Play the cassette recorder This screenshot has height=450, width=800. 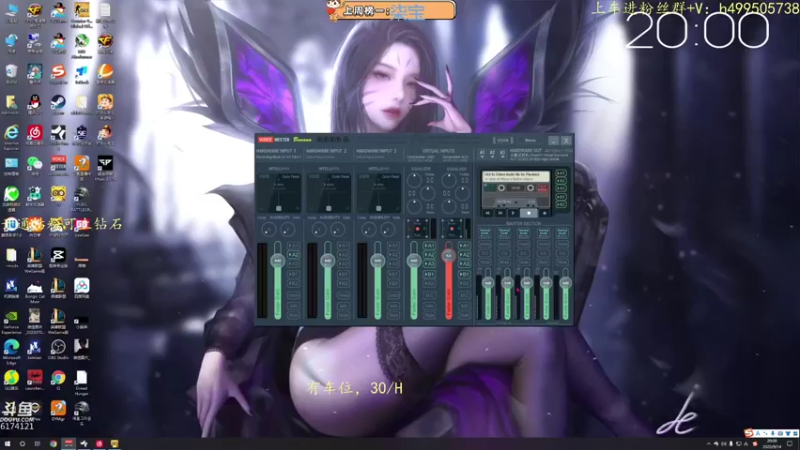click(x=513, y=213)
